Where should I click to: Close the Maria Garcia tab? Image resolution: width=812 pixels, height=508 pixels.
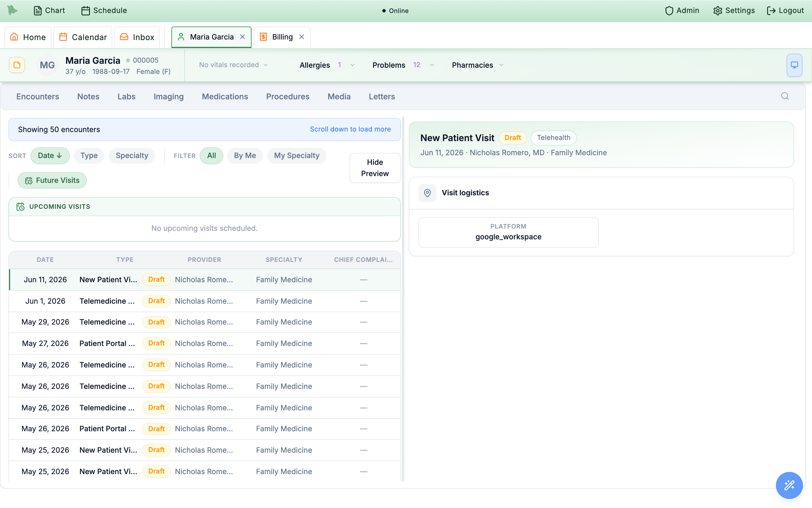pyautogui.click(x=242, y=37)
